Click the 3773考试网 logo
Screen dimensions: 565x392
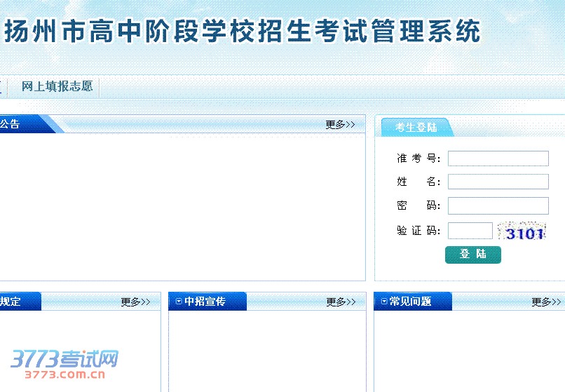64,360
